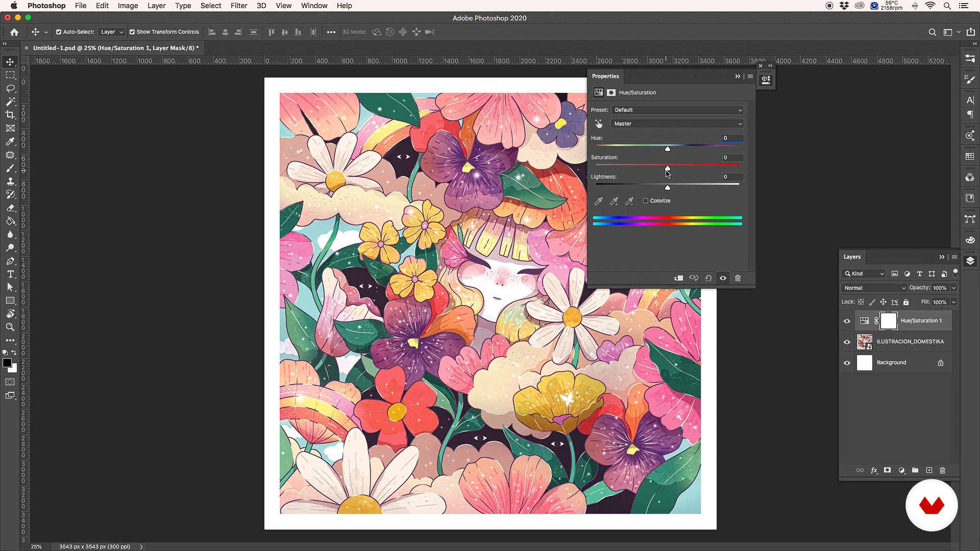Open the Kind filter dropdown

click(864, 273)
